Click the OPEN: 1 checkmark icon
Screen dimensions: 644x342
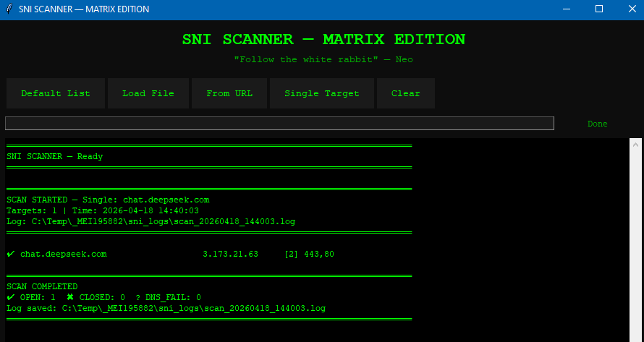point(11,297)
